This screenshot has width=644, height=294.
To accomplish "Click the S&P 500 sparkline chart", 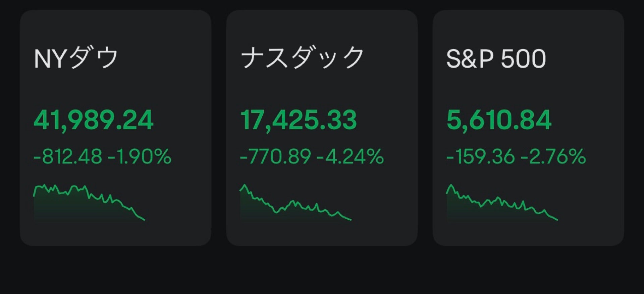I will click(502, 203).
